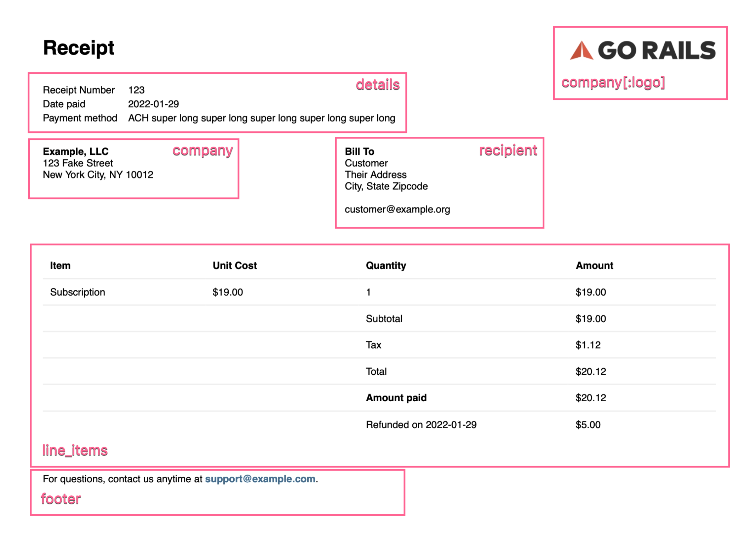Viewport: 756px width, 533px height.
Task: Click the Tax amount $1.12
Action: point(588,345)
